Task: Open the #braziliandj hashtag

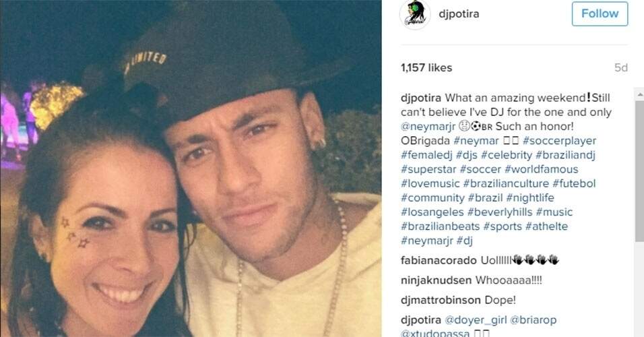Action: click(x=566, y=155)
